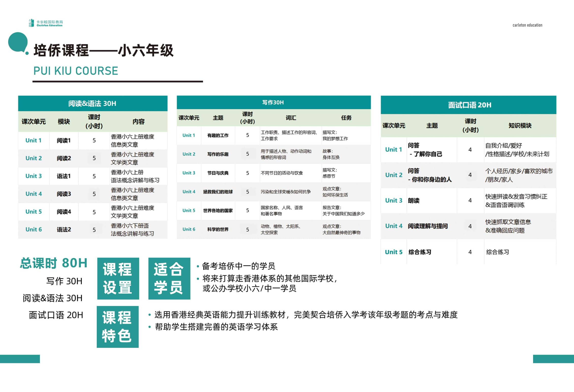Select the title 培侨课程——小六年级
The height and width of the screenshot is (392, 574).
click(x=103, y=50)
